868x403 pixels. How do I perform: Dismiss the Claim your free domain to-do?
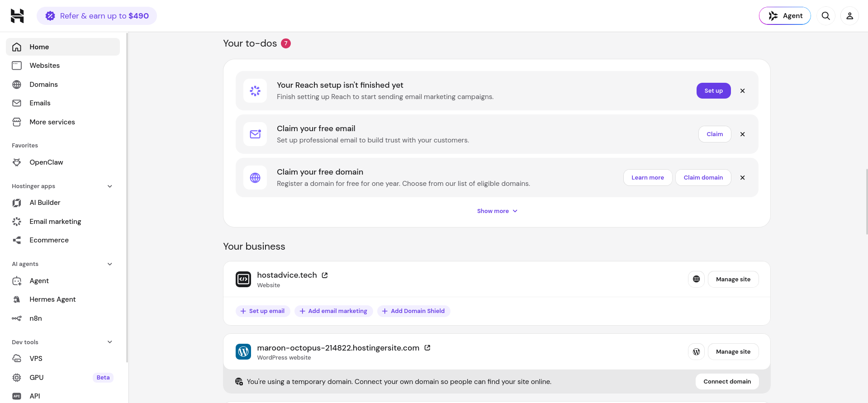click(x=742, y=178)
